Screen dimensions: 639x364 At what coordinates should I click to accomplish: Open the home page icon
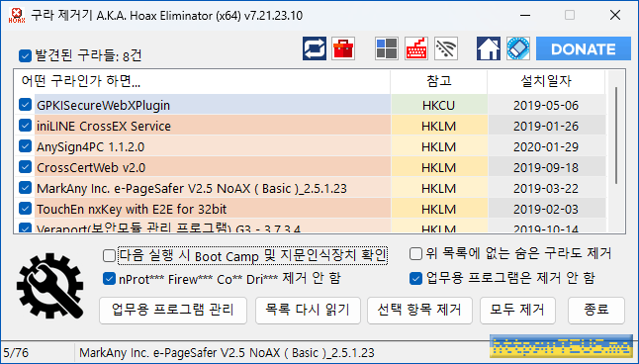coord(489,48)
